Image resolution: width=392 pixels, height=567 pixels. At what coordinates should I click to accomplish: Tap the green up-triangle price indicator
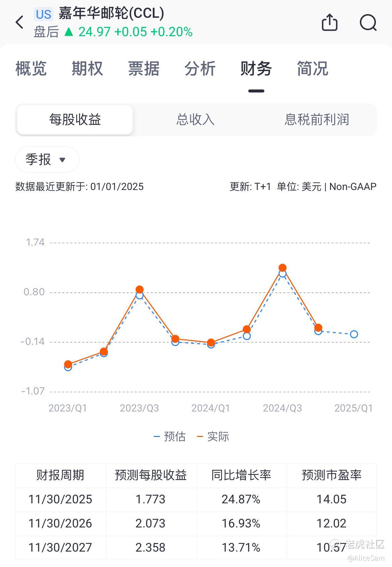(69, 32)
